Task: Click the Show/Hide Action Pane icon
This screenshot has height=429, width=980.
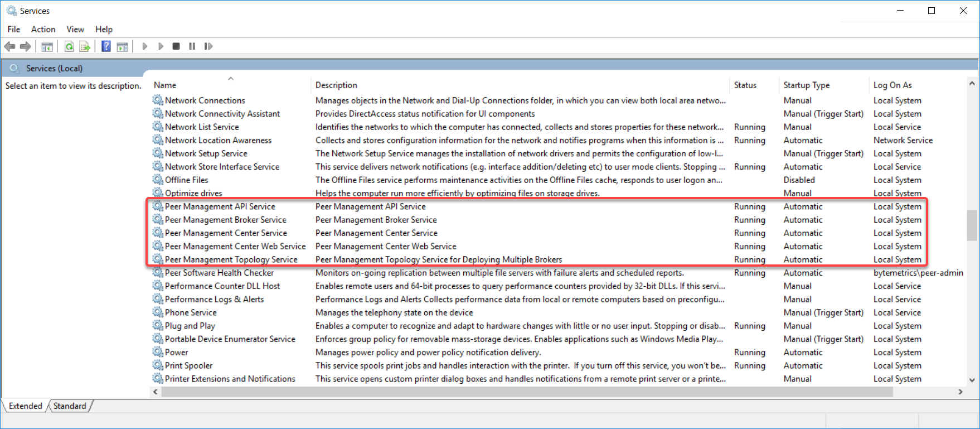Action: tap(123, 46)
